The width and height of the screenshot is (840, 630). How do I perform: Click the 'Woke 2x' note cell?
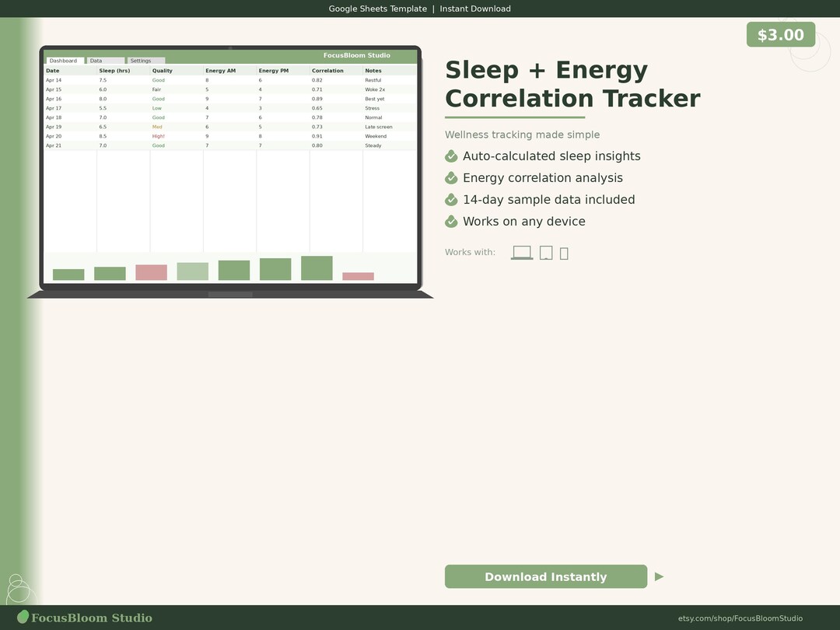click(x=375, y=89)
